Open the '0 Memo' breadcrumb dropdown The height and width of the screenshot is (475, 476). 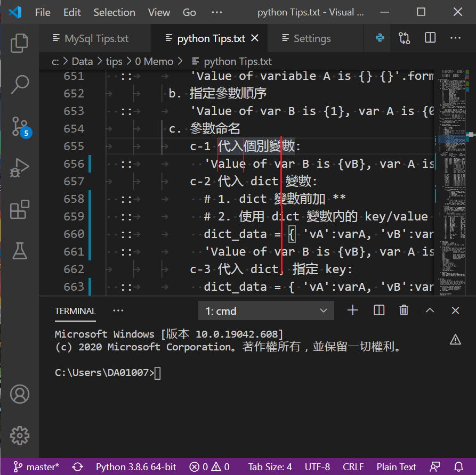pyautogui.click(x=155, y=61)
